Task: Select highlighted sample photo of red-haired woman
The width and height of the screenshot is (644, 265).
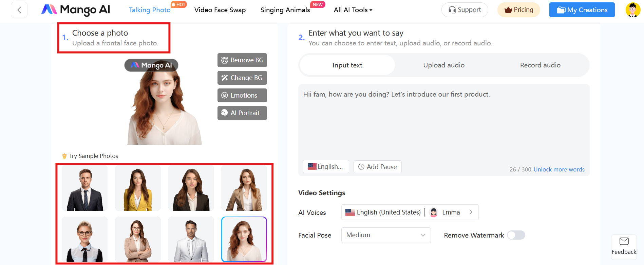Action: tap(244, 240)
